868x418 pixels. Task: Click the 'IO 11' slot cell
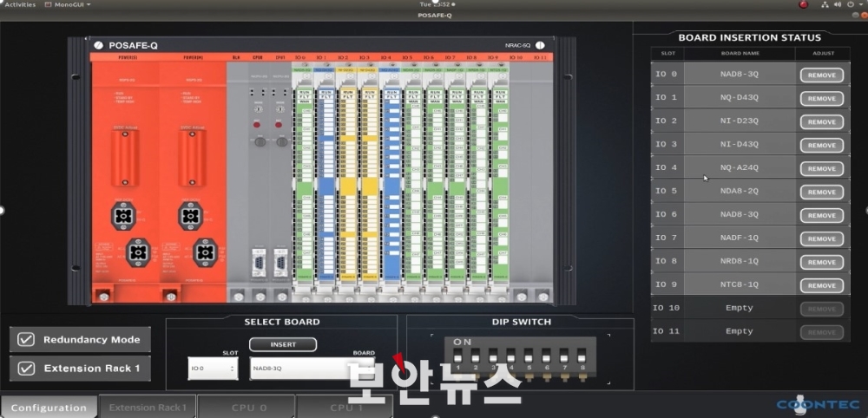pyautogui.click(x=667, y=331)
